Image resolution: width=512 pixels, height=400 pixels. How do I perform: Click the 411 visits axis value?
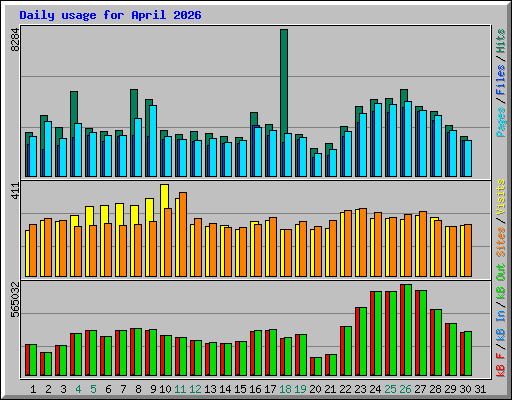(15, 191)
